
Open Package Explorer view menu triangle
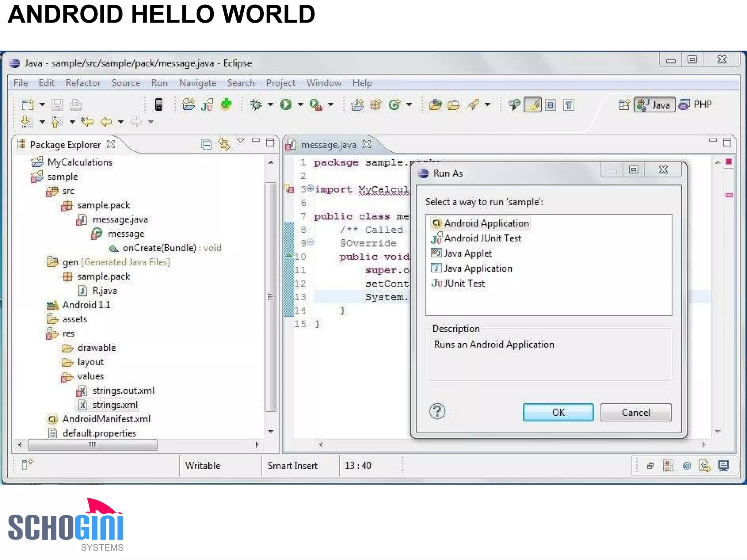(241, 141)
